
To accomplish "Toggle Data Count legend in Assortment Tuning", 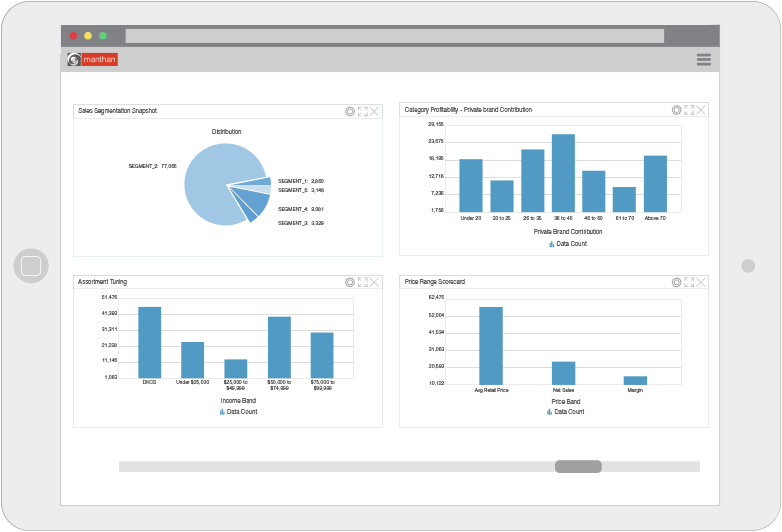I will pos(239,411).
